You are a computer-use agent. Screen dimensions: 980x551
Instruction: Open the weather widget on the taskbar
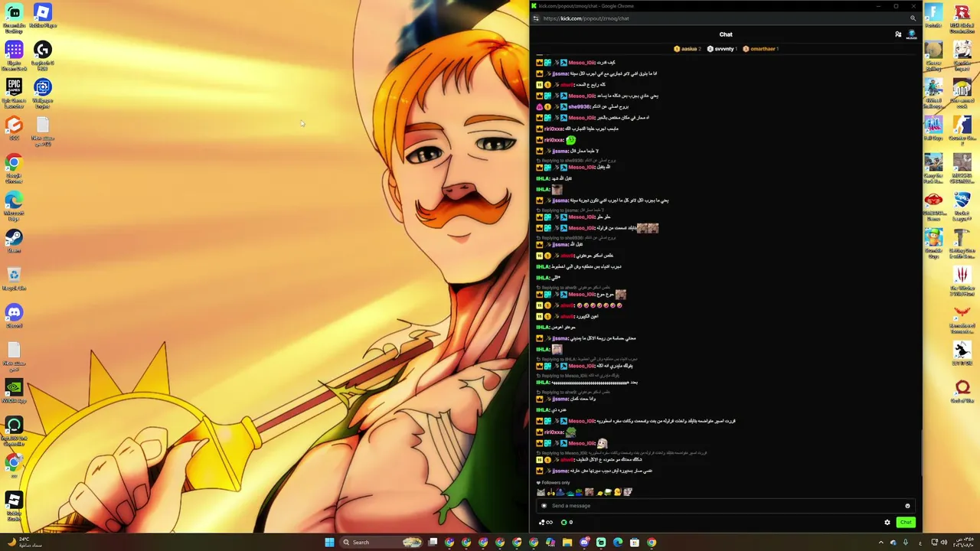[23, 543]
